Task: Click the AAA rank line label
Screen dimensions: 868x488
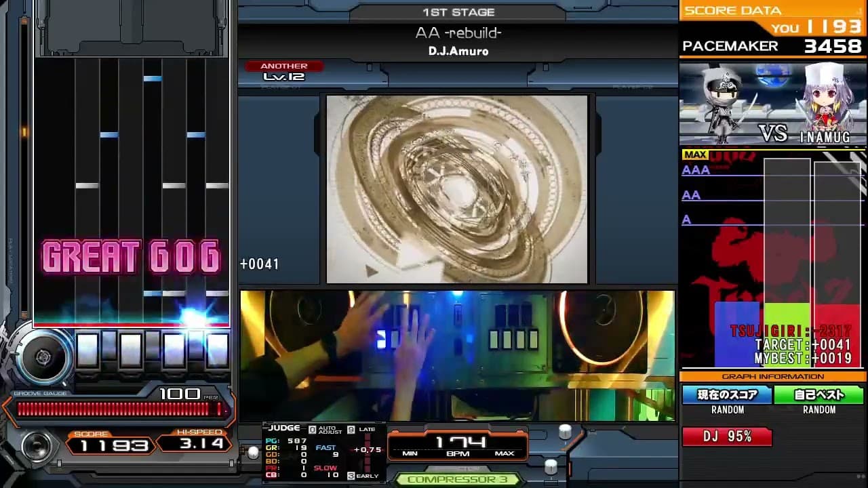Action: point(696,170)
